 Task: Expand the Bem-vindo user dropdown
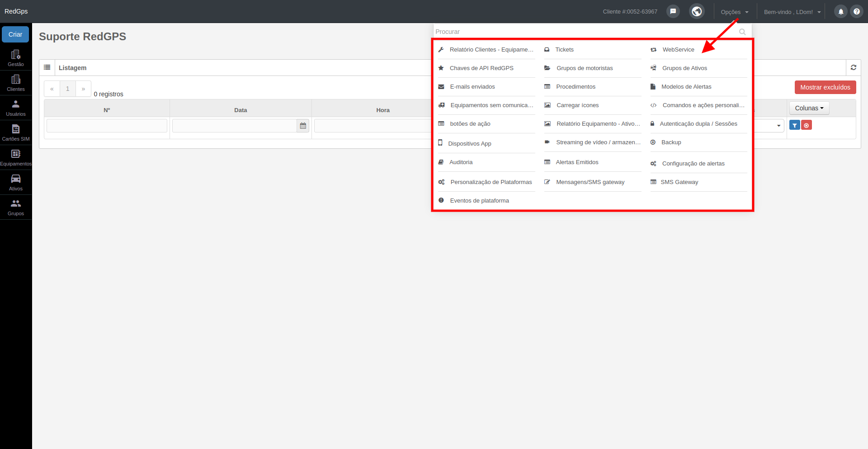792,12
